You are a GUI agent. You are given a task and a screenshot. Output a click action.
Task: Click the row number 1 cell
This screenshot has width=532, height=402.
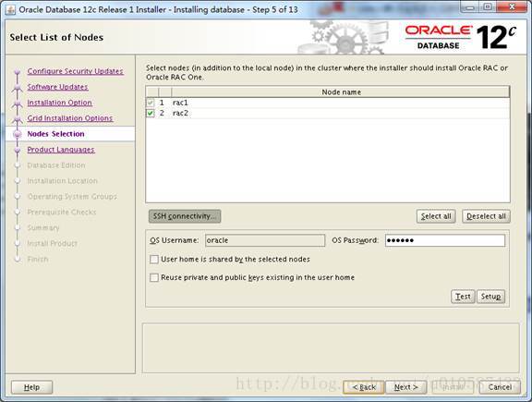[162, 103]
